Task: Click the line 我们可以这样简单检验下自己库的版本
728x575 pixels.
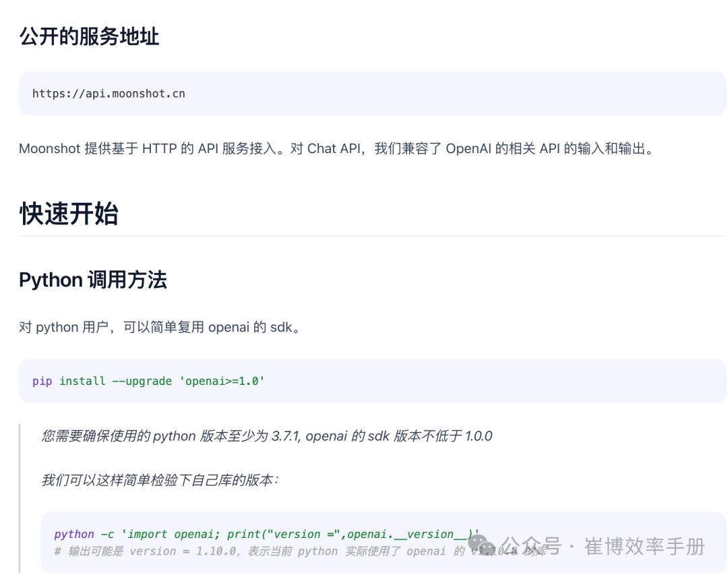Action: click(x=160, y=480)
